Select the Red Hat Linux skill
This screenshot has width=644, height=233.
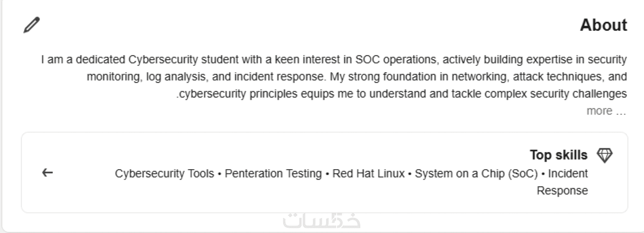369,174
